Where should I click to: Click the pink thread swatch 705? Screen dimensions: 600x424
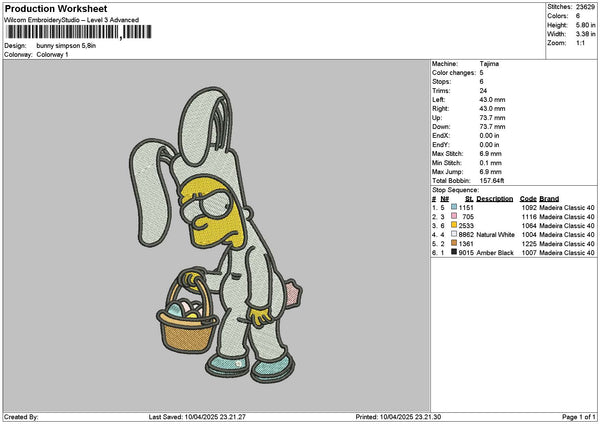coord(454,216)
